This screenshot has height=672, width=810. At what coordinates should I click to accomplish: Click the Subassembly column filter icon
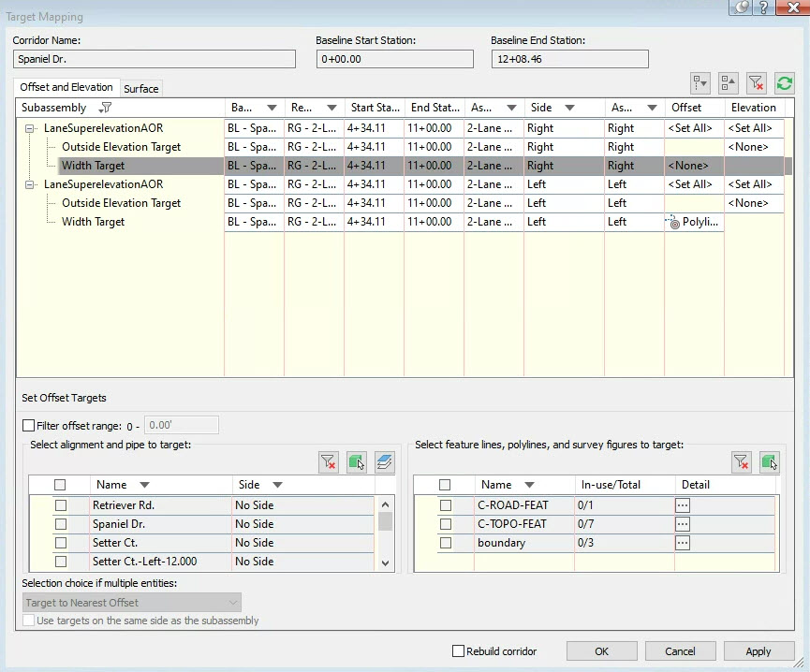(105, 108)
